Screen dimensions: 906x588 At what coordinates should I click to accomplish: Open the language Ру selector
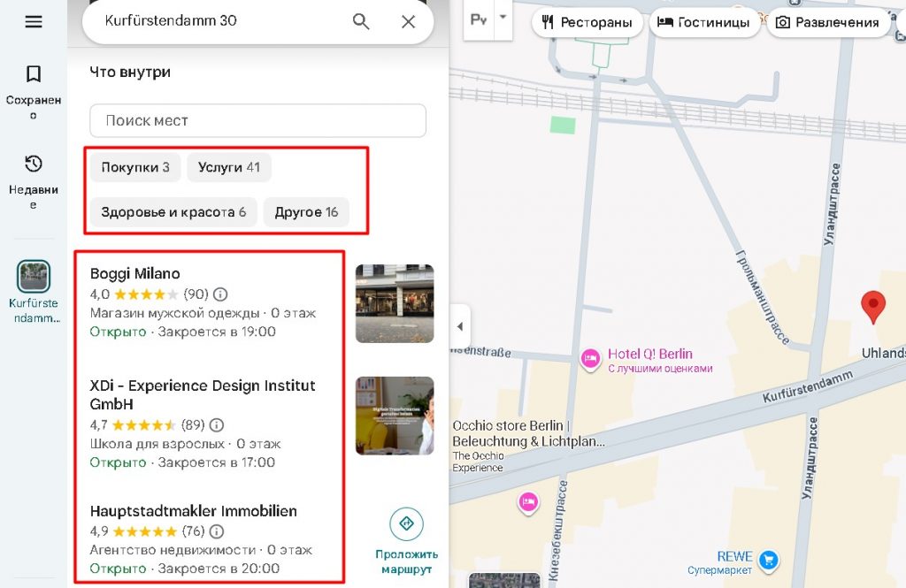coord(479,20)
